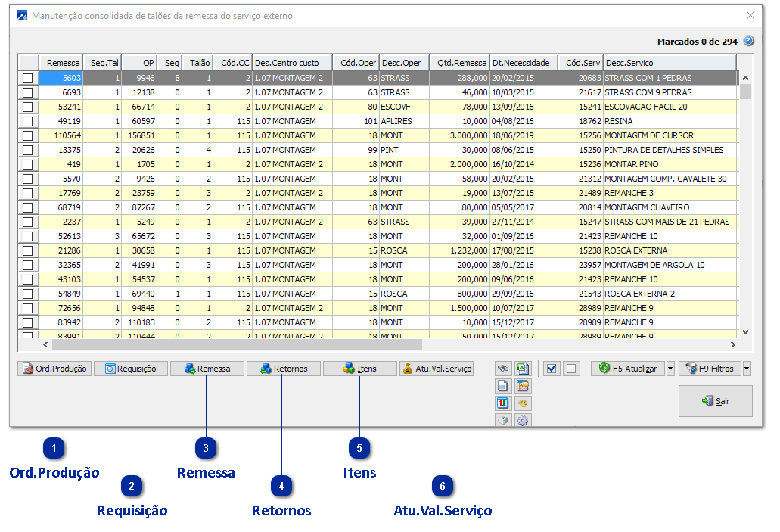Click the Dt.Necessidade column header
The height and width of the screenshot is (532, 780).
(x=524, y=63)
